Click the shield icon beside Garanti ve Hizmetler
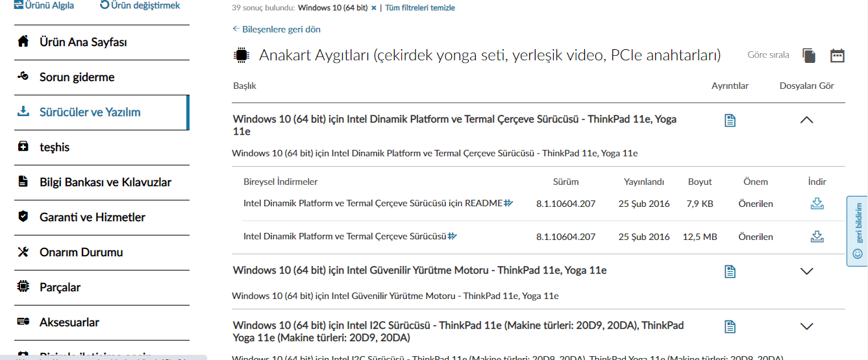 tap(23, 217)
